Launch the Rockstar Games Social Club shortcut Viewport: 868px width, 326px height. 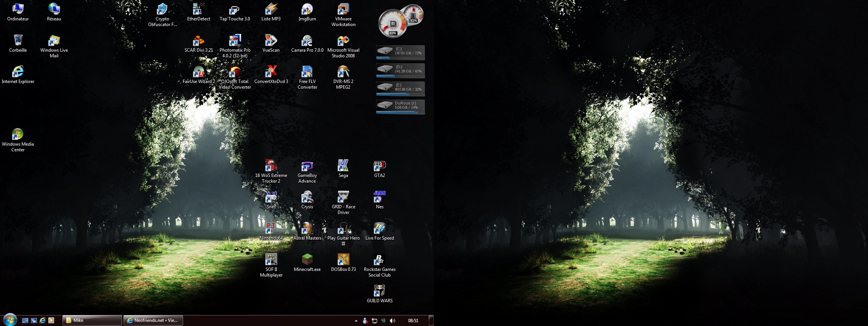(x=379, y=260)
